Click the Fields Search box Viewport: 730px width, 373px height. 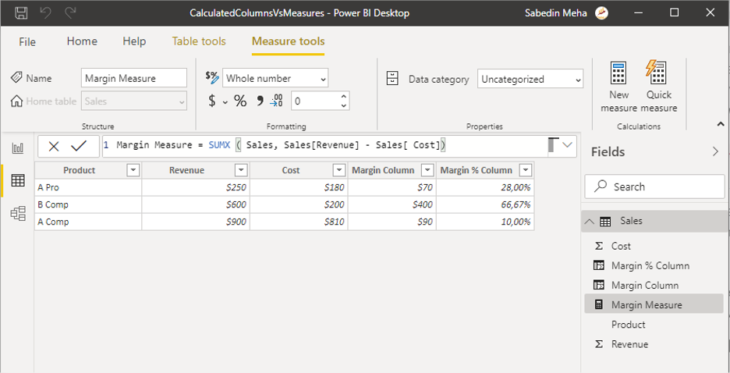655,187
